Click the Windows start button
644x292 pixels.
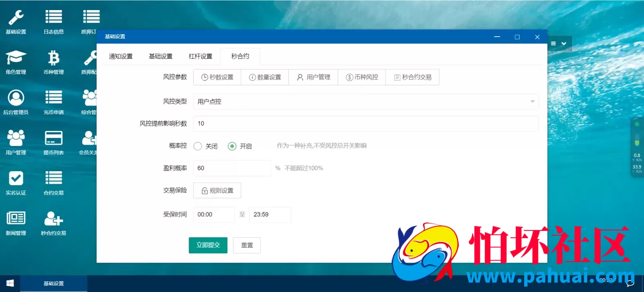pyautogui.click(x=10, y=284)
